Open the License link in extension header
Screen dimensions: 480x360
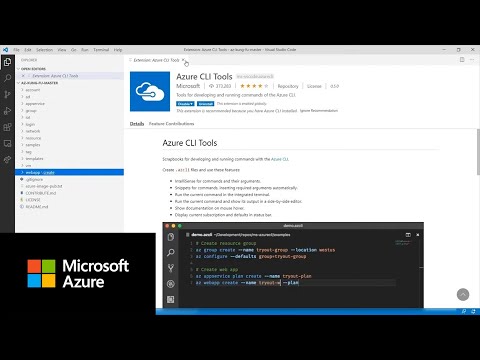pyautogui.click(x=314, y=86)
